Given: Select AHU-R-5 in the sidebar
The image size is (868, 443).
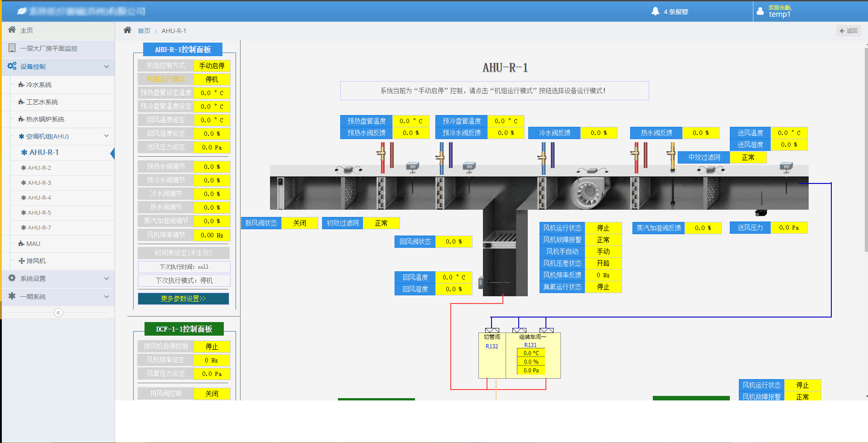Looking at the screenshot, I should point(39,212).
